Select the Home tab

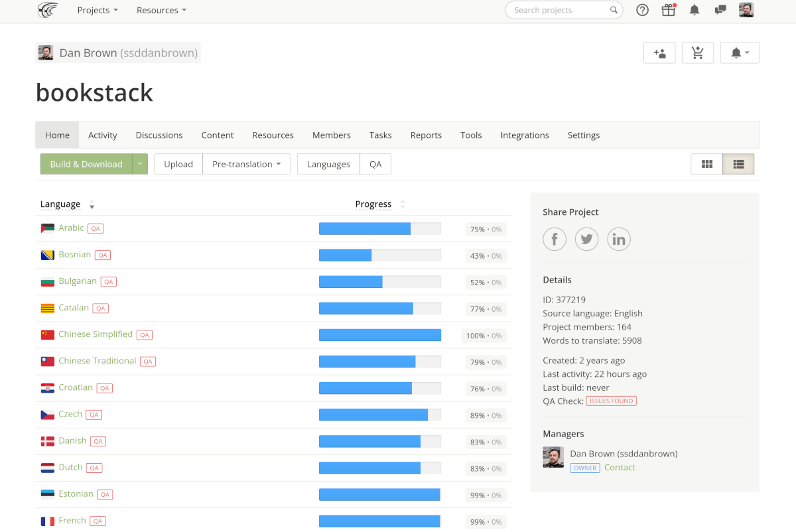point(57,135)
